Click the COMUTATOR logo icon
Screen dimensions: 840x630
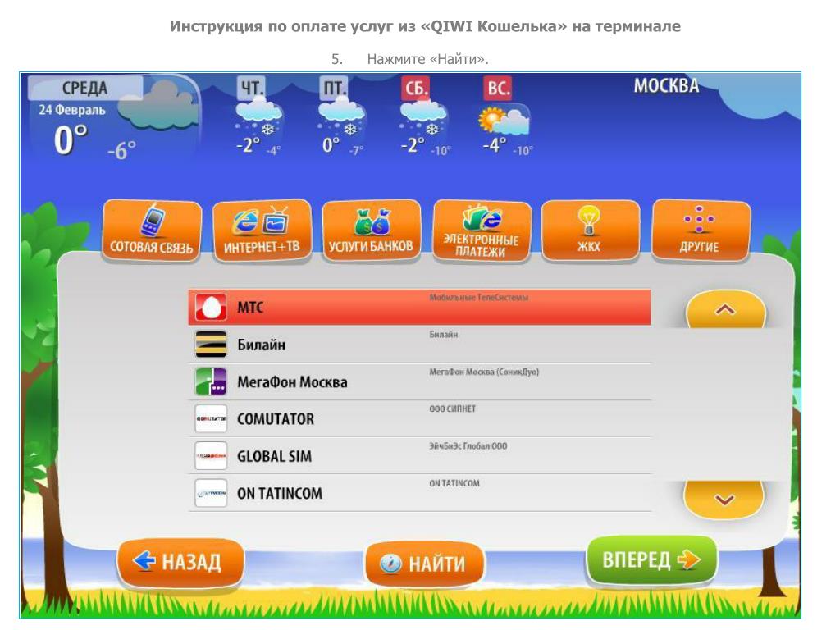pyautogui.click(x=211, y=418)
